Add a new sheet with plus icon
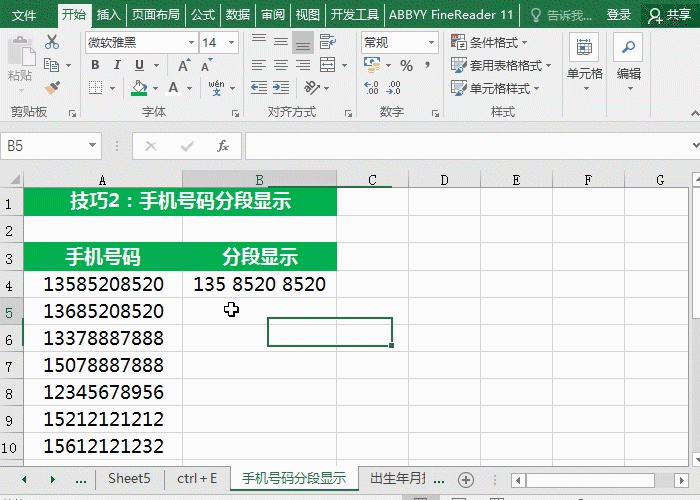Image resolution: width=700 pixels, height=500 pixels. tap(465, 480)
